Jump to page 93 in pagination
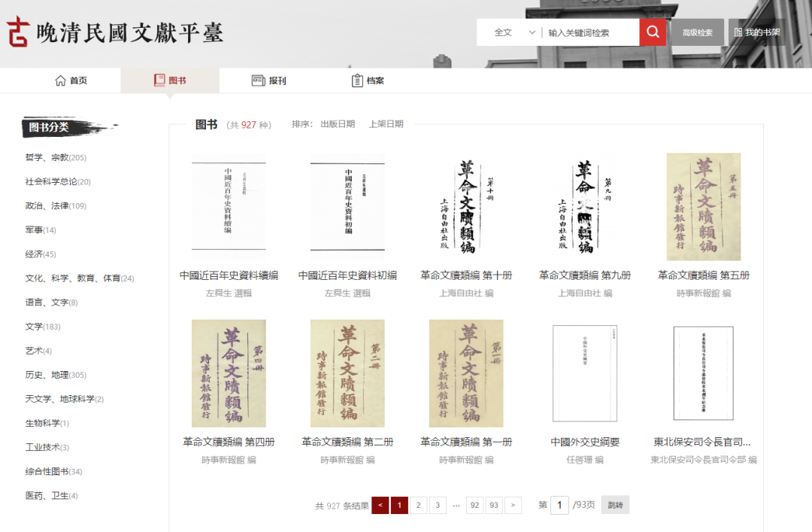The image size is (812, 532). (x=494, y=506)
